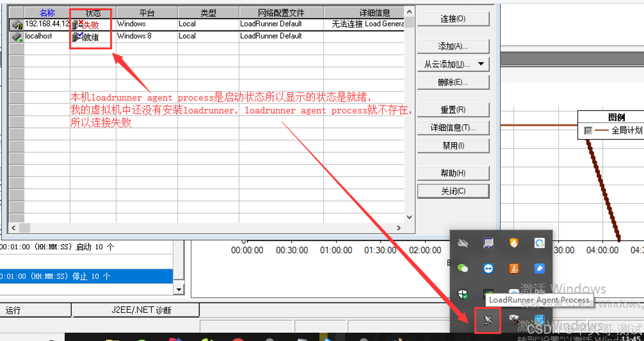Click the failed load generator icon beside 192.168.44.12

point(76,24)
